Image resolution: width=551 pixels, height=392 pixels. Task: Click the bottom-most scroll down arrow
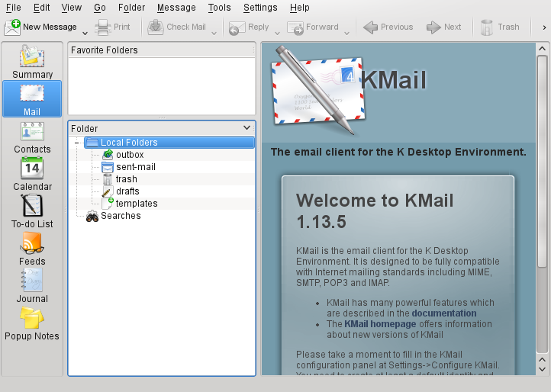coord(542,370)
